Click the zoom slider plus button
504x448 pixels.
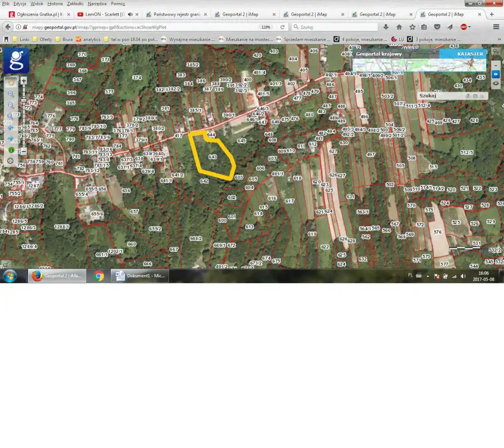click(24, 80)
